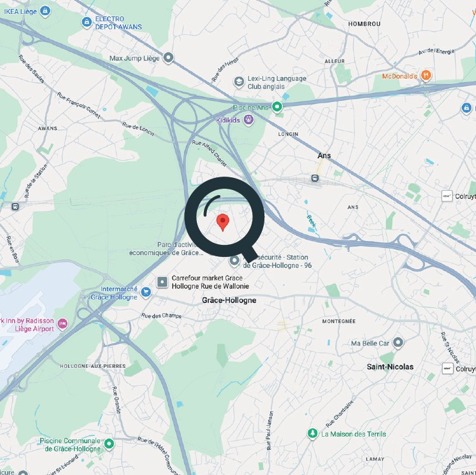
Task: Open the IKEA Liège shopping pin
Action: tap(45, 11)
